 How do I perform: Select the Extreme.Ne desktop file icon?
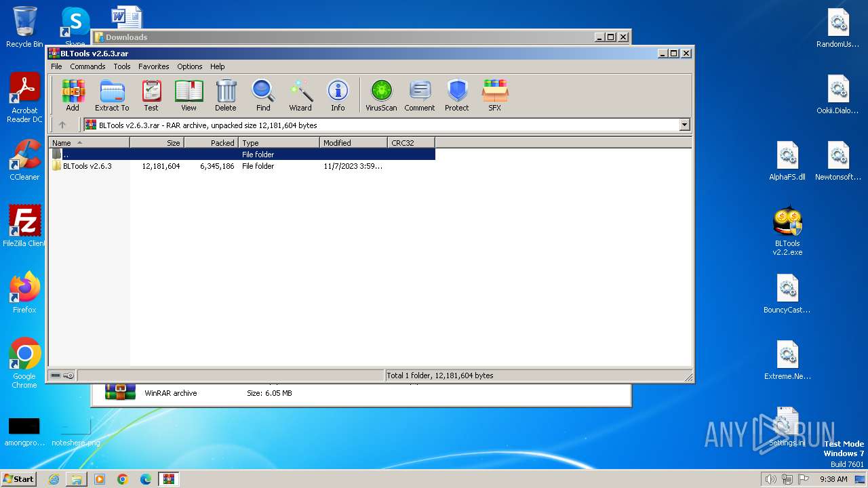pos(787,361)
